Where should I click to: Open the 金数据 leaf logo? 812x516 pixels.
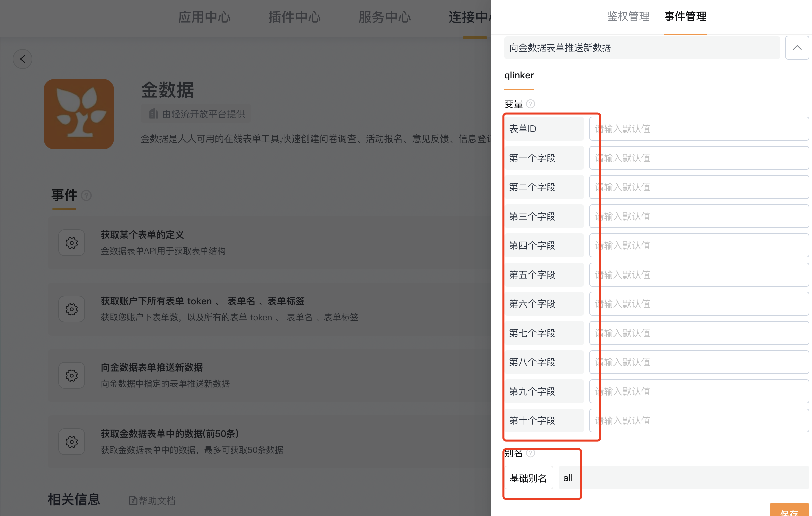[79, 114]
